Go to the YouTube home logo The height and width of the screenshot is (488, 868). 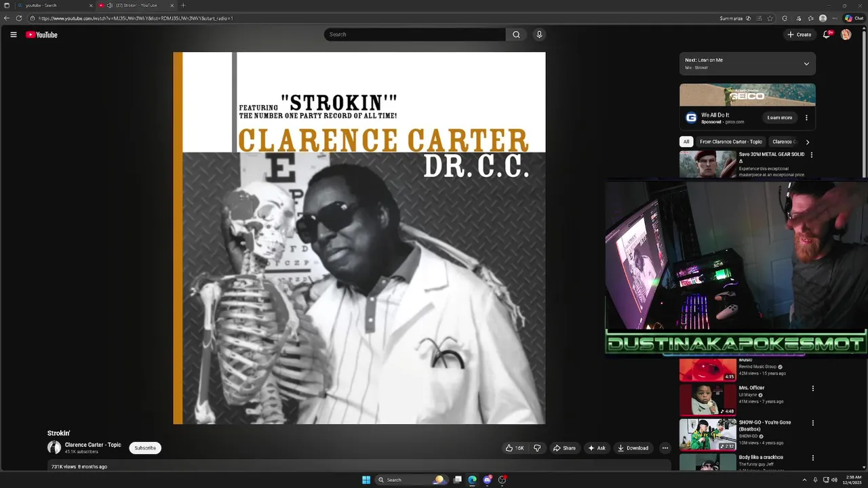click(41, 35)
